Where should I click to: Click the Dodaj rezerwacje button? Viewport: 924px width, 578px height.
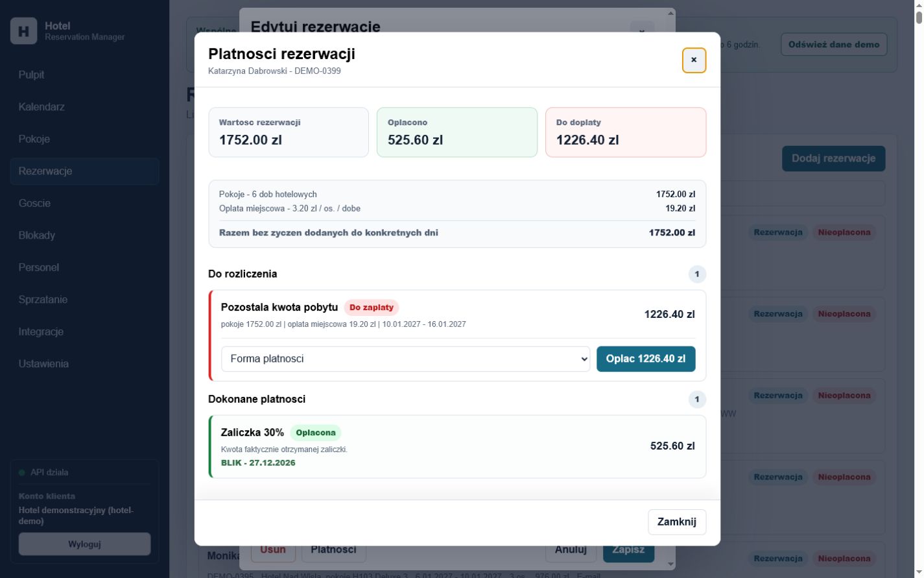click(833, 158)
